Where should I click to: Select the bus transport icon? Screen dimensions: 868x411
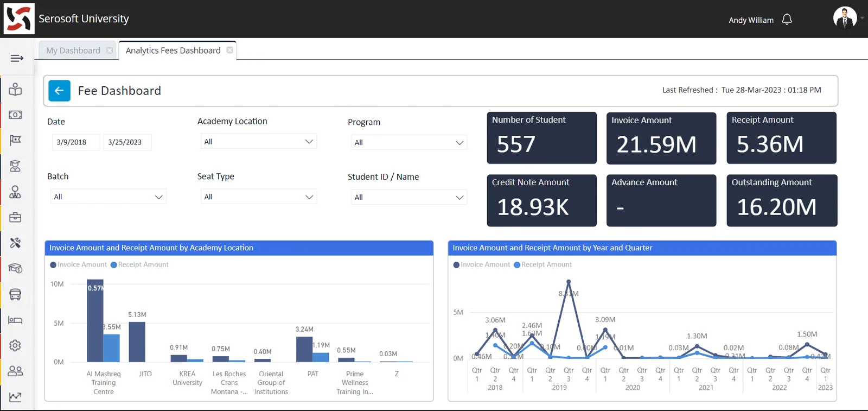tap(15, 294)
